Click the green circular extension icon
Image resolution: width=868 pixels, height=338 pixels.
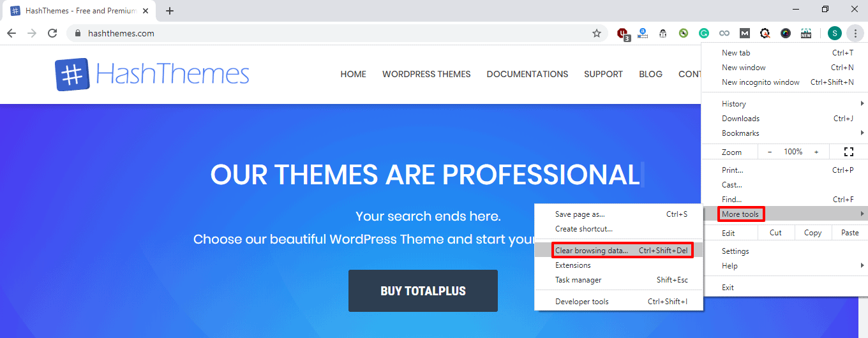[684, 33]
